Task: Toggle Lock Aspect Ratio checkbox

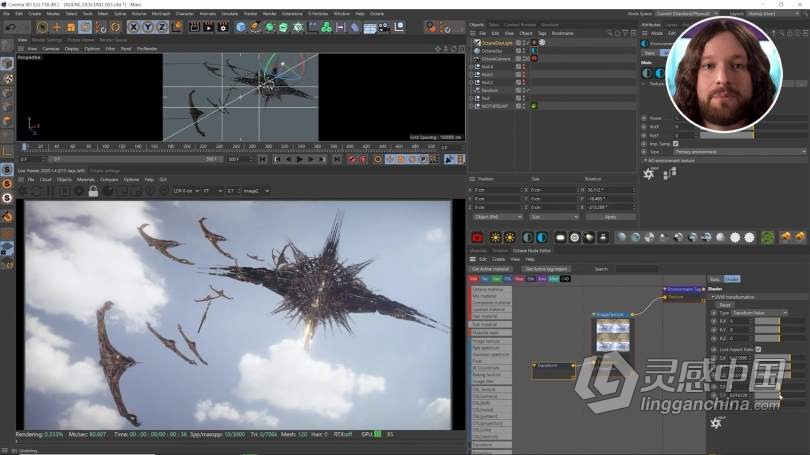Action: coord(758,350)
